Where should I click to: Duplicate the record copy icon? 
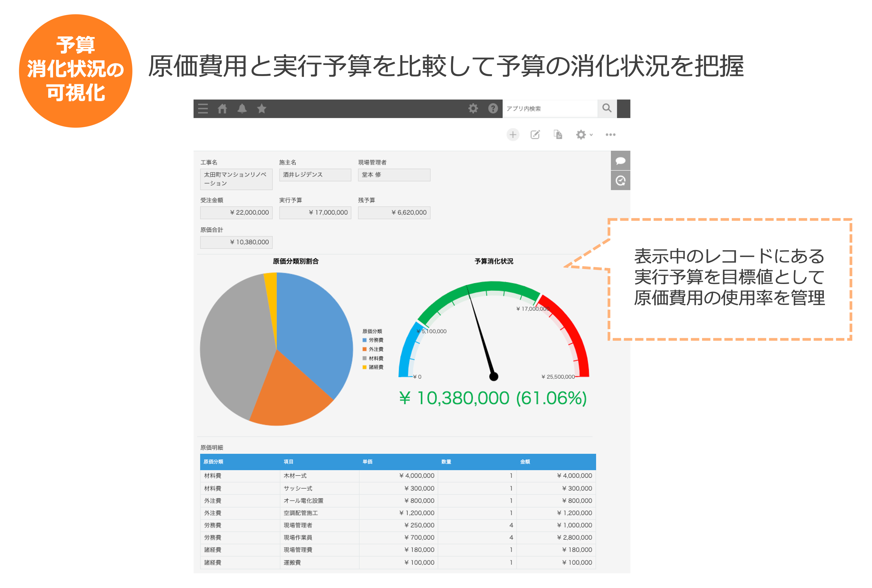click(558, 135)
